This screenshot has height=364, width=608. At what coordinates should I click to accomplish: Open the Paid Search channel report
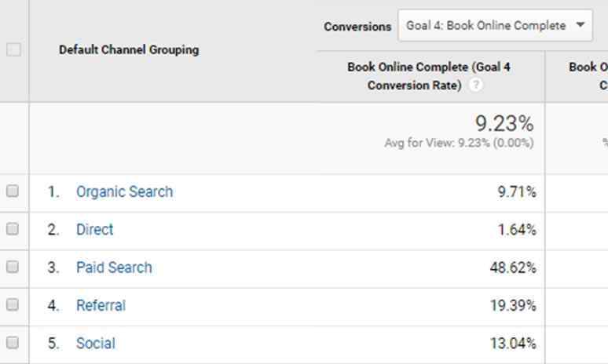(114, 267)
